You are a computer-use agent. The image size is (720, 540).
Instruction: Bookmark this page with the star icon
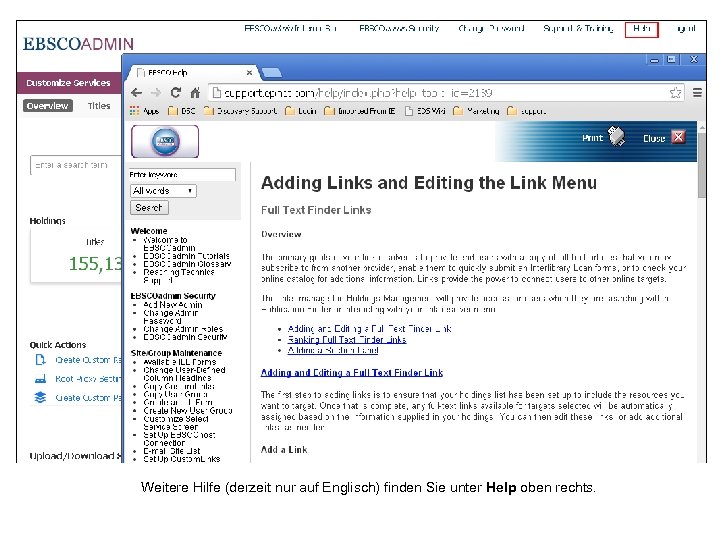point(675,93)
